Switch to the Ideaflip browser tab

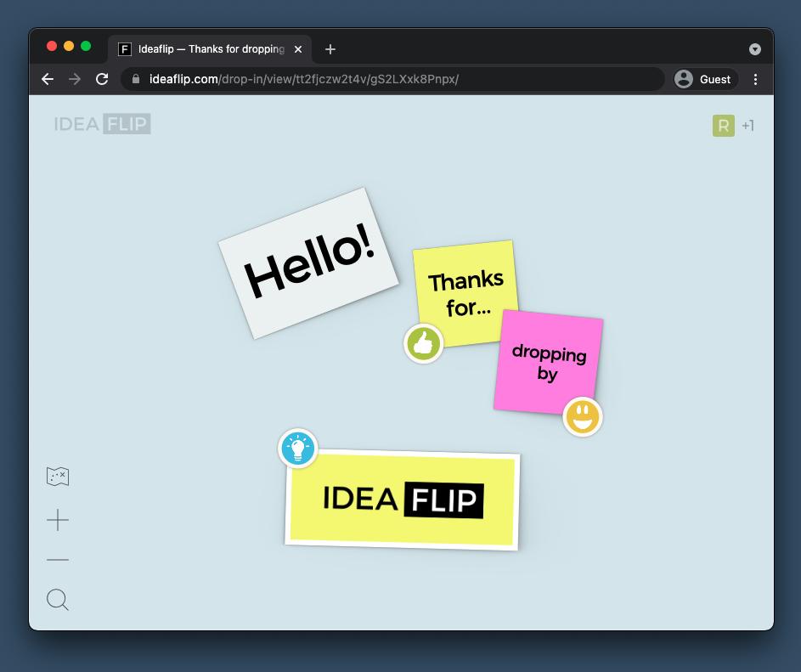point(210,49)
